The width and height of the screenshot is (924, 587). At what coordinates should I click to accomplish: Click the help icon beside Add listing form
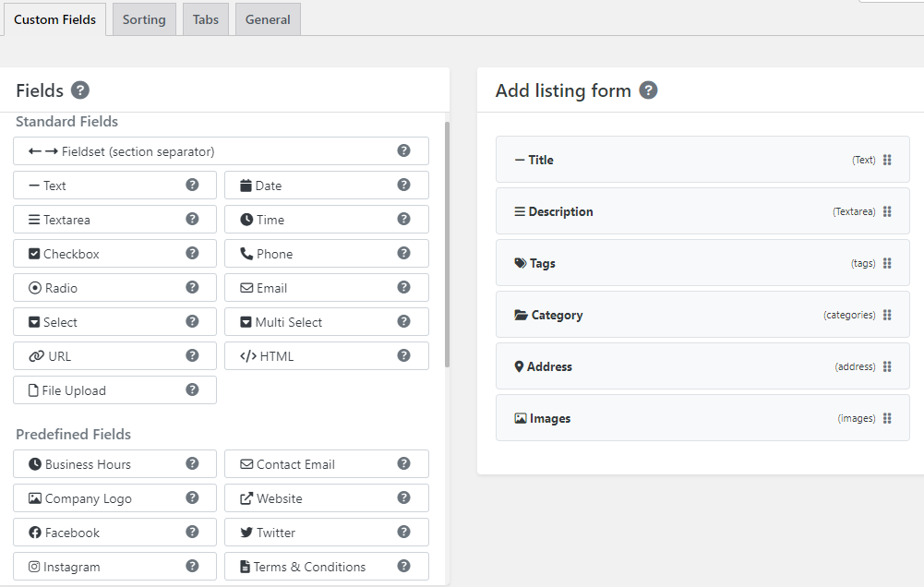pos(648,90)
